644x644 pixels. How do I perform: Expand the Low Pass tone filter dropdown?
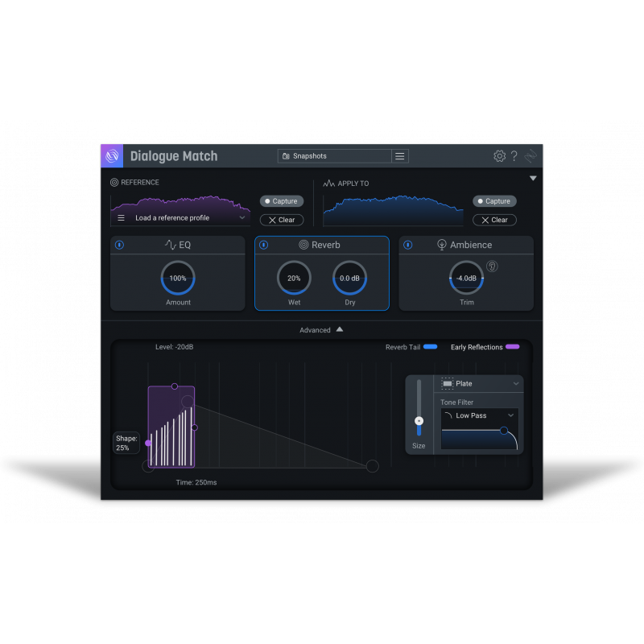click(x=480, y=415)
